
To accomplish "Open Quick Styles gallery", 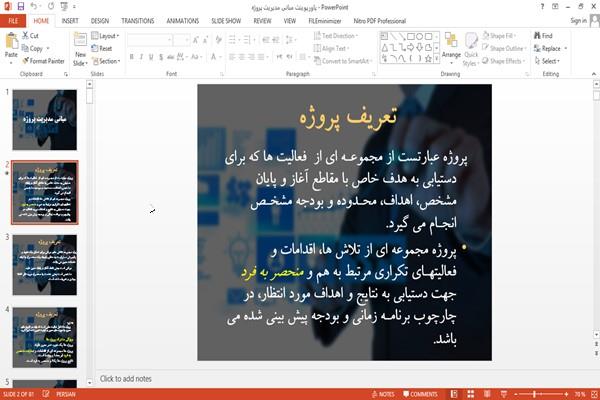I will pyautogui.click(x=471, y=50).
